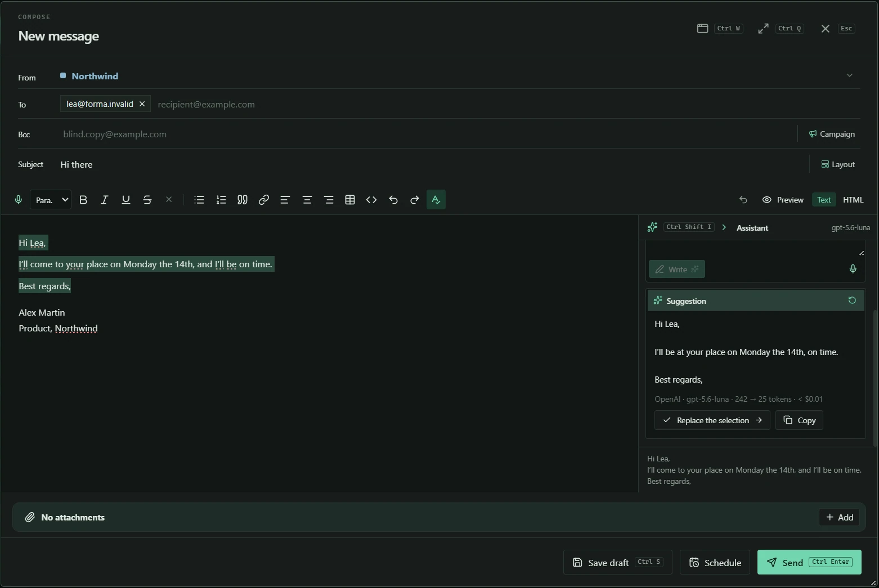Send the message
This screenshot has width=879, height=588.
click(x=809, y=562)
